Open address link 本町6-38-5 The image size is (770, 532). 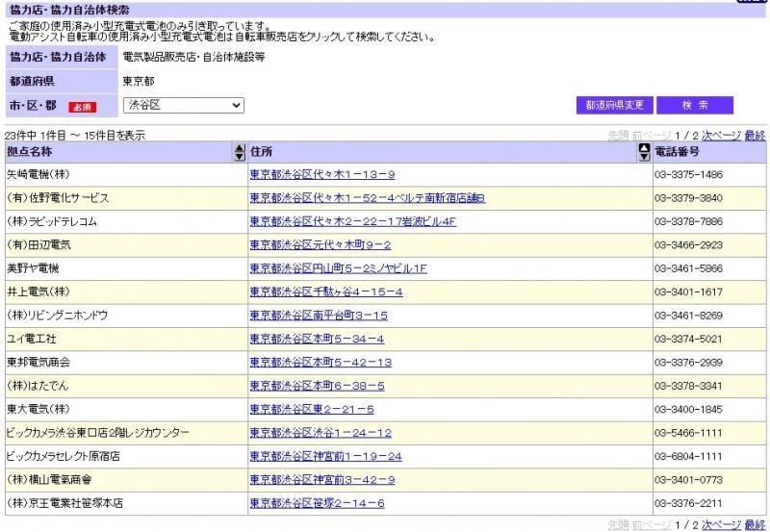tap(318, 386)
